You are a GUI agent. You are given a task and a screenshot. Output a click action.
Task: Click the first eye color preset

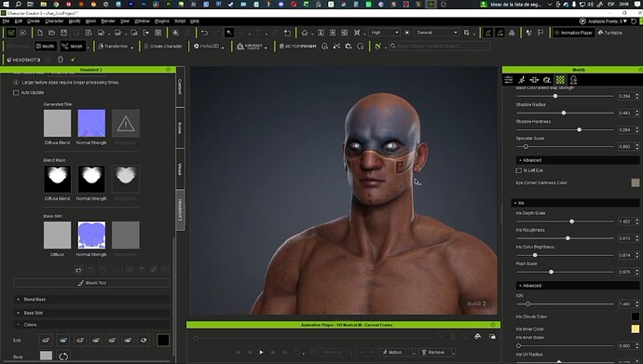[x=46, y=340]
